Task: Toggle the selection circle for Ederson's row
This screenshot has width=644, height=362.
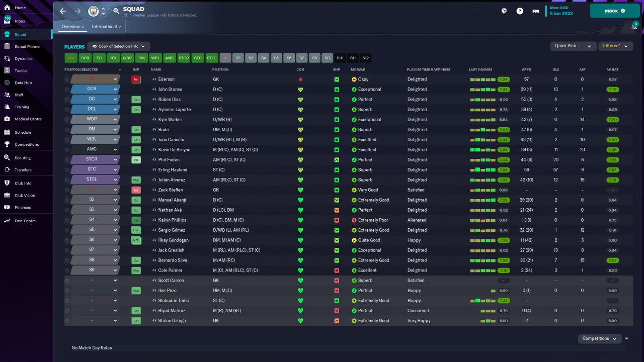Action: click(67, 79)
